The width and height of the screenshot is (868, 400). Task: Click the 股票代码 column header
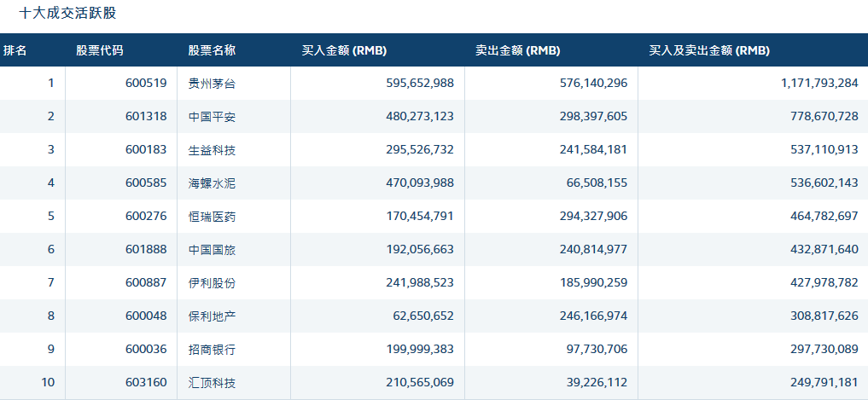tap(100, 50)
